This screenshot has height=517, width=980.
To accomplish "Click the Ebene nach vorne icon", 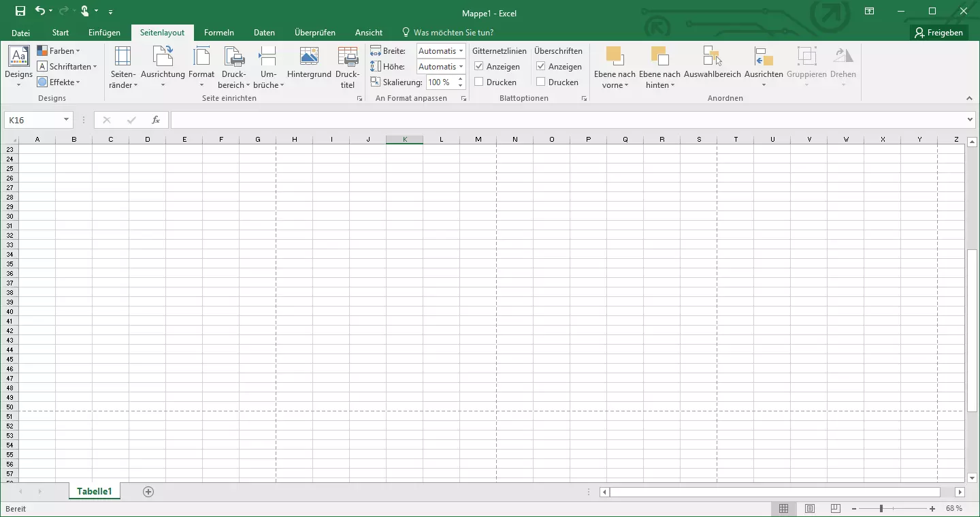I will 615,57.
